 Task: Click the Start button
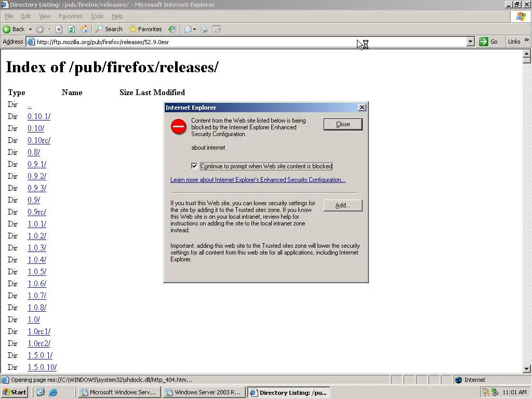pyautogui.click(x=14, y=392)
